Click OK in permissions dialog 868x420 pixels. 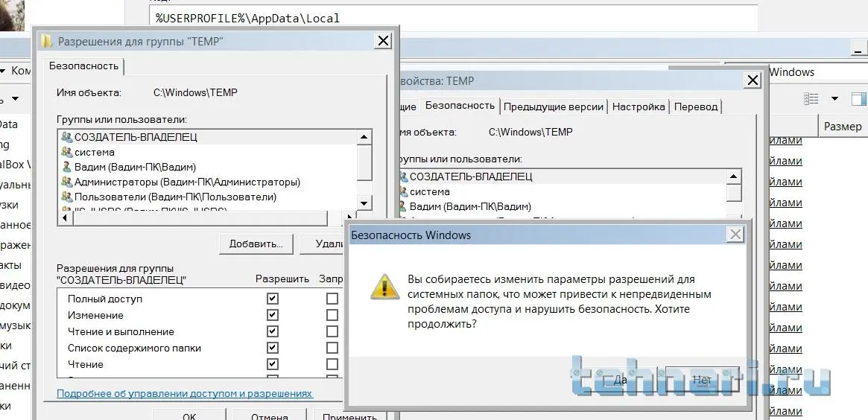point(189,416)
